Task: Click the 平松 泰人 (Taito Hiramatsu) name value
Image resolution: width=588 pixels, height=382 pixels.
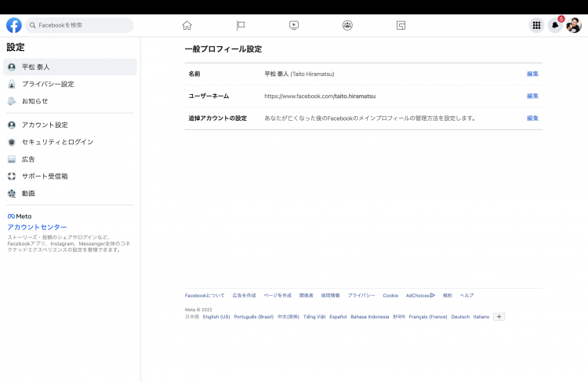Action: (299, 74)
